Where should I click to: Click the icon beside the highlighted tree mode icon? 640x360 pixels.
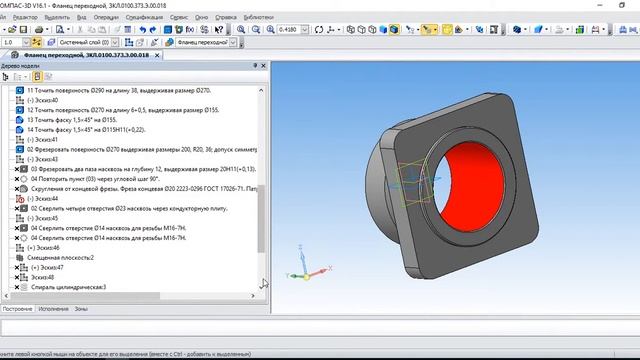pyautogui.click(x=48, y=76)
